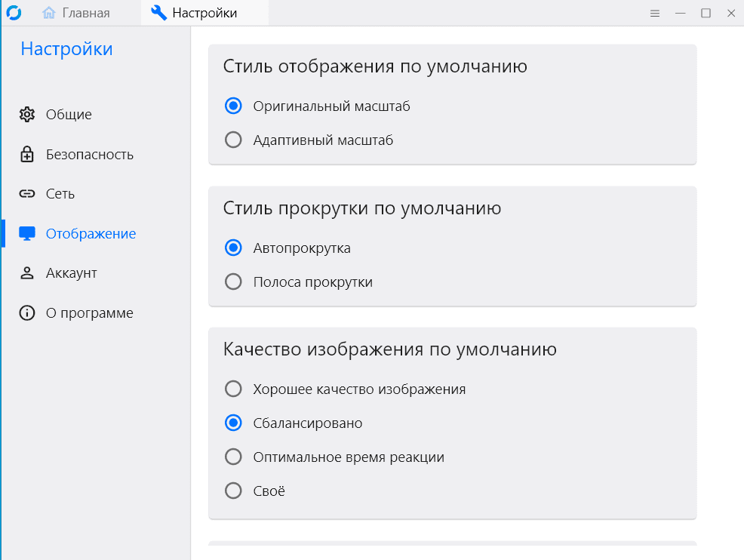Click the monitor icon beside Отображение
This screenshot has width=744, height=560.
[x=27, y=234]
